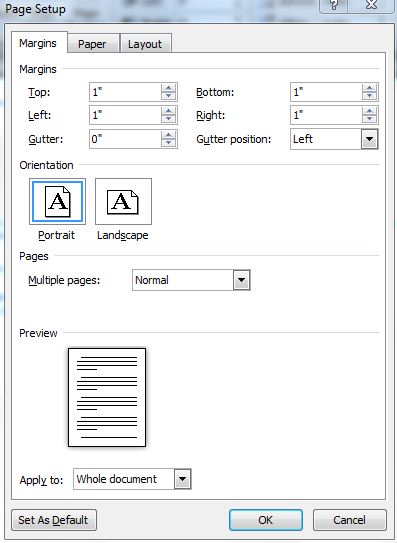Click the page preview thumbnail
Screen dimensions: 397x543
pos(107,398)
